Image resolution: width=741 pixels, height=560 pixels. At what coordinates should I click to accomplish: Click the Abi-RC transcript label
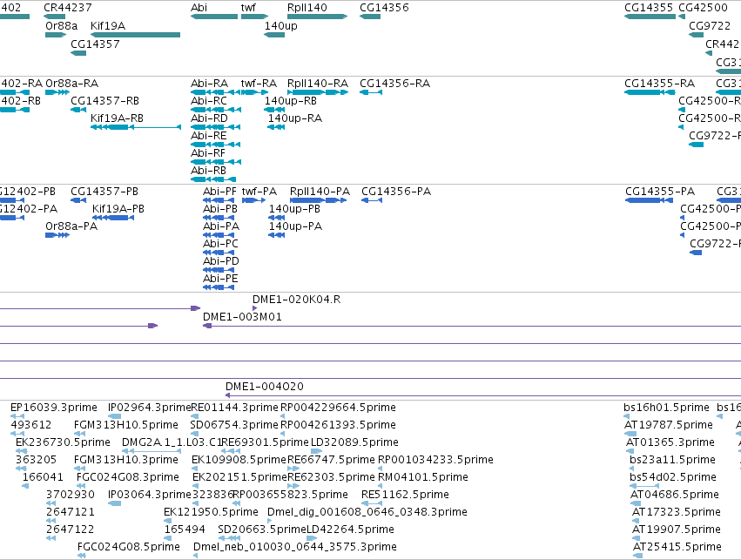click(x=209, y=101)
